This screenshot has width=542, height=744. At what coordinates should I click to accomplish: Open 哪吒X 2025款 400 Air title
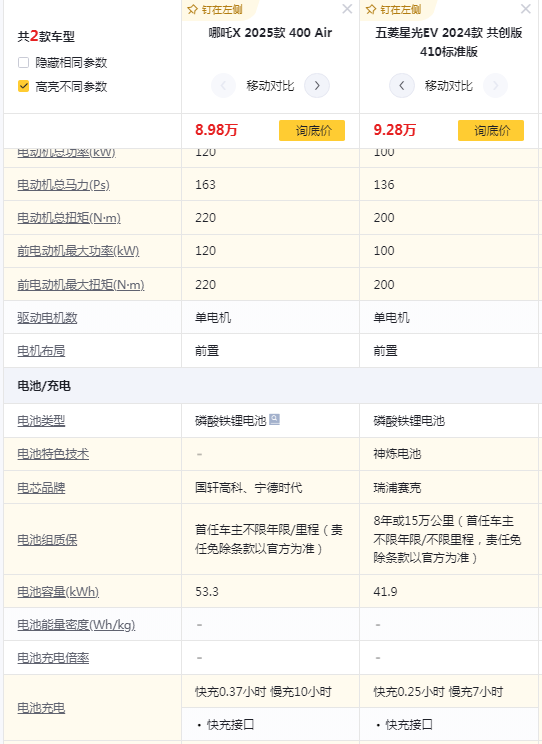point(270,33)
